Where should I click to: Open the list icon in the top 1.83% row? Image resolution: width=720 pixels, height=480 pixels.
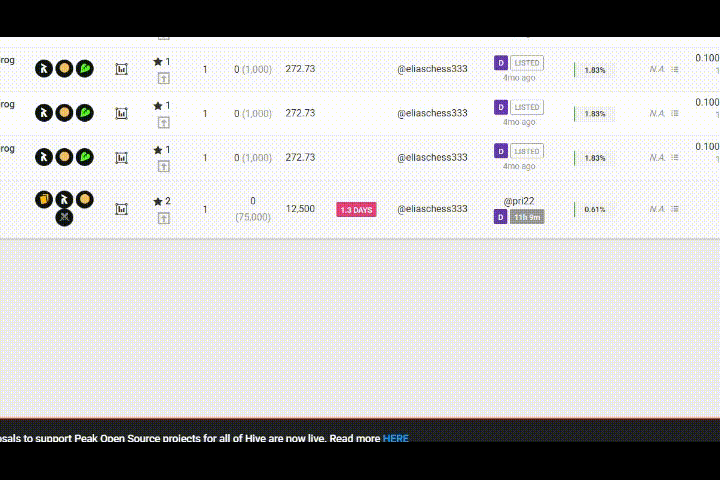click(x=675, y=69)
